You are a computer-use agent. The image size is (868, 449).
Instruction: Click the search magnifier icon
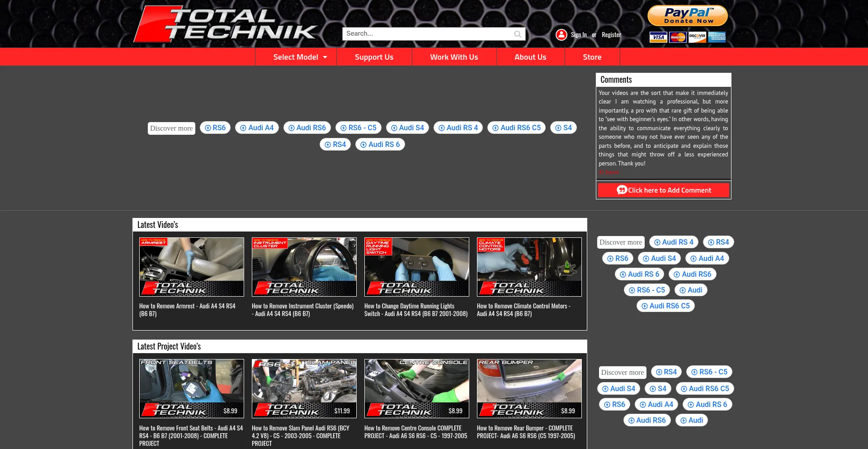pyautogui.click(x=518, y=34)
